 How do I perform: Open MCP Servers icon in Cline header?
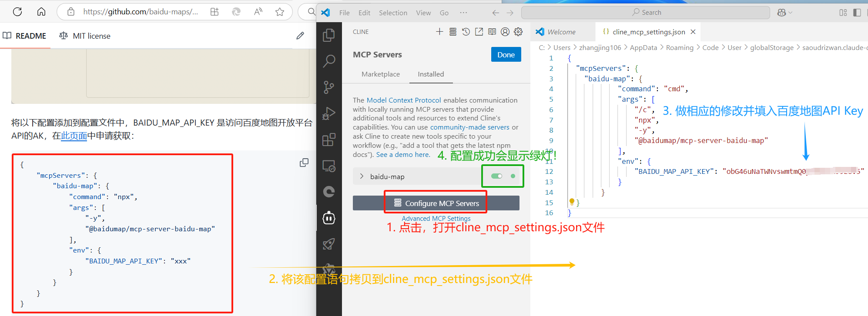453,31
